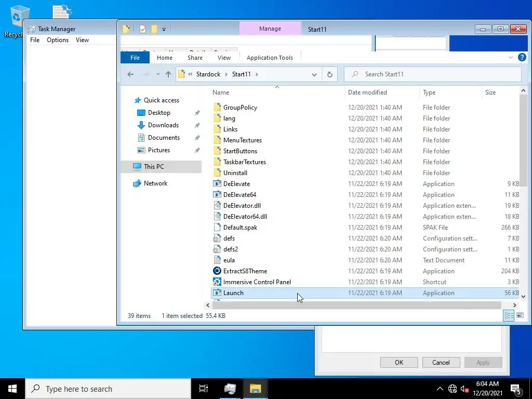Select the Uninstall folder icon
Screen dimensions: 532x399
point(217,172)
